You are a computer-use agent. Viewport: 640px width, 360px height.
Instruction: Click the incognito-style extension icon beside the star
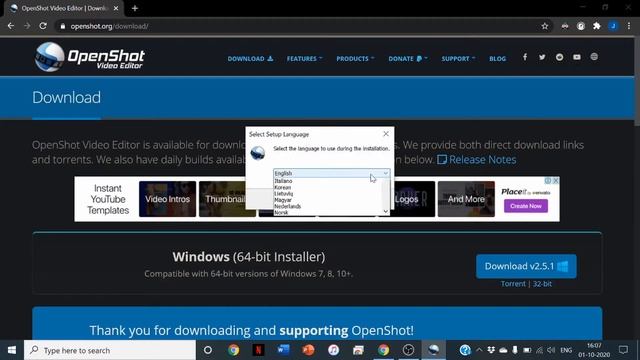[x=565, y=26]
